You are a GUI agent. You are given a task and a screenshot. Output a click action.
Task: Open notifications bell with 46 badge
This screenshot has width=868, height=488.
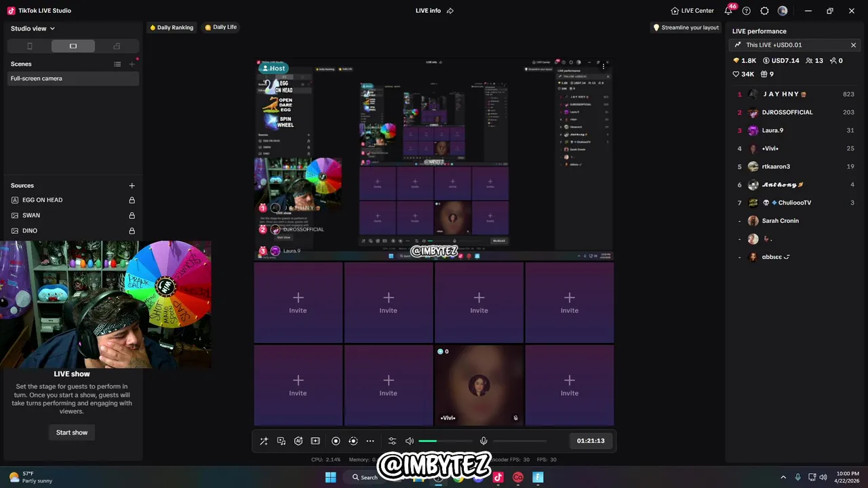coord(729,10)
